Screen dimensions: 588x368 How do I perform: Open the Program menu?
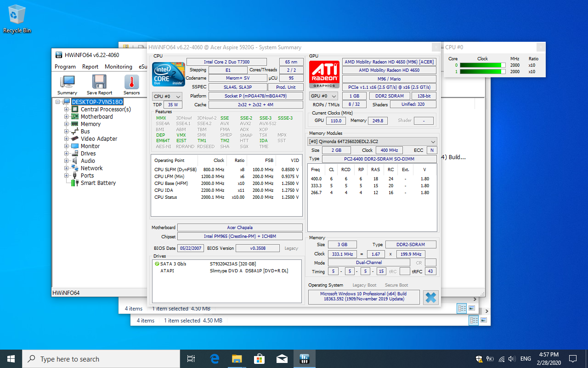click(65, 66)
